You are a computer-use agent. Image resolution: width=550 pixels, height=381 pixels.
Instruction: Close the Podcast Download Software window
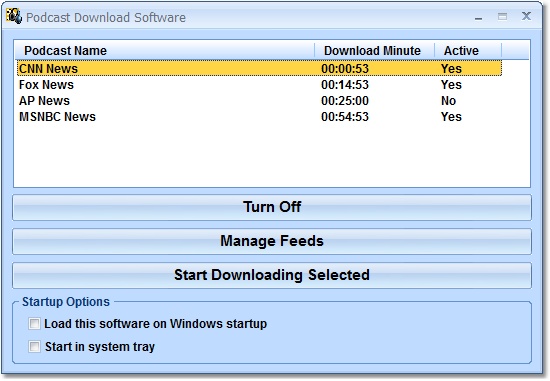point(526,16)
